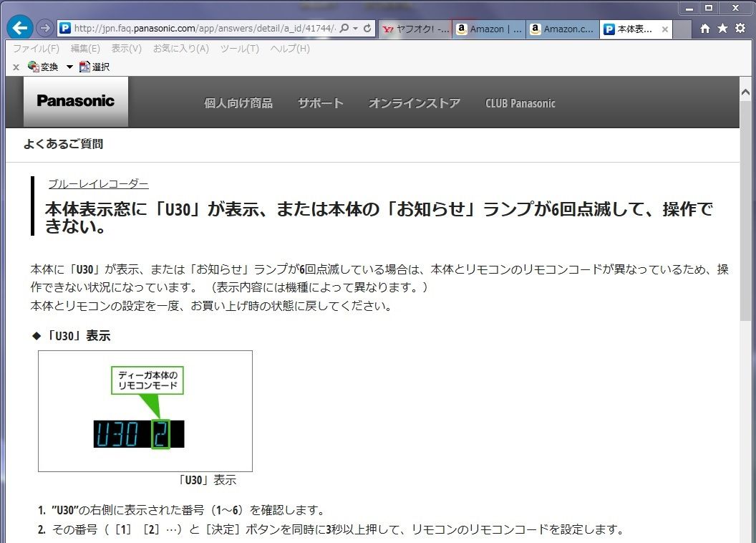Screen dimensions: 756x543
Task: Open the ファイル(F) menu
Action: pyautogui.click(x=37, y=48)
